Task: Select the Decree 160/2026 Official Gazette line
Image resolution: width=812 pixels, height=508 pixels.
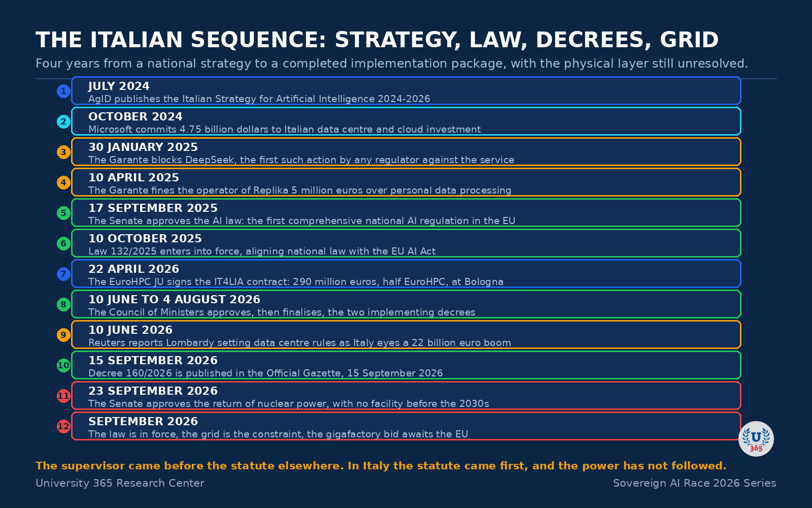Action: 266,373
